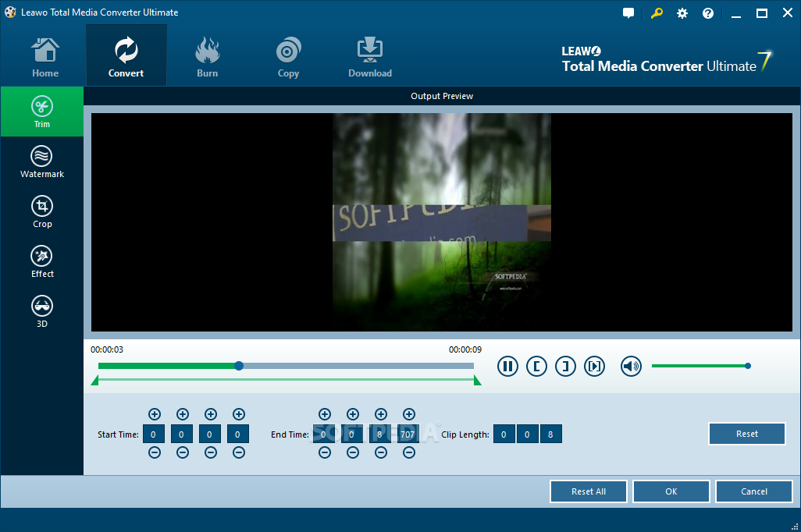
Task: Click the left green trim start marker
Action: coord(94,381)
